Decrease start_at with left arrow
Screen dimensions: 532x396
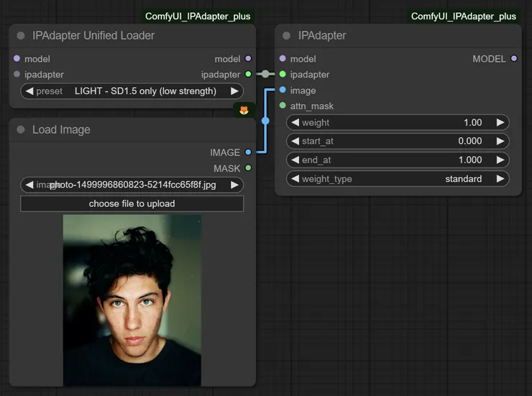pyautogui.click(x=295, y=142)
